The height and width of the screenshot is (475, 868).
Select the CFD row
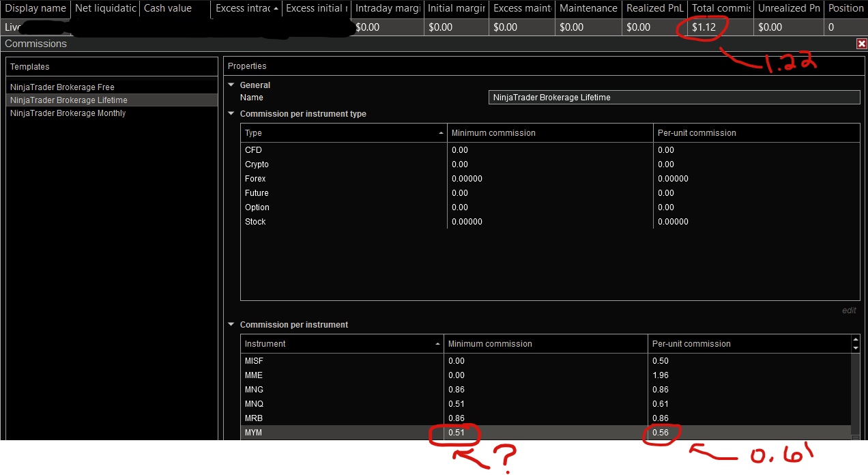click(550, 150)
